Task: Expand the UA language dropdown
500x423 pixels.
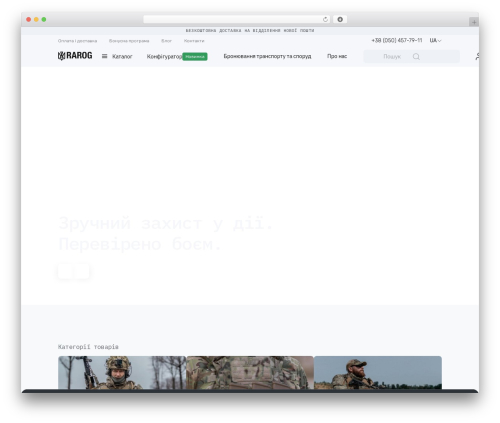Action: [x=435, y=41]
